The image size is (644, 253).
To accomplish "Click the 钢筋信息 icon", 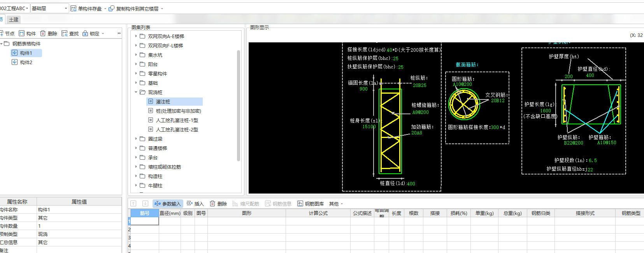I will pos(268,204).
